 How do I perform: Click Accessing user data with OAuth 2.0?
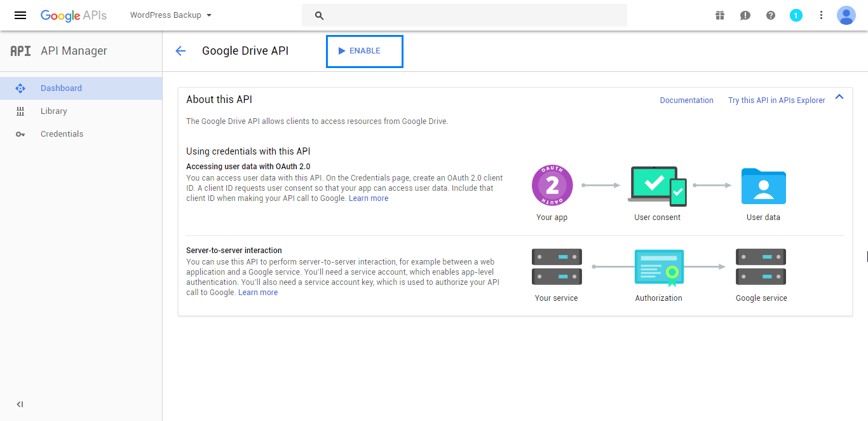pyautogui.click(x=248, y=167)
